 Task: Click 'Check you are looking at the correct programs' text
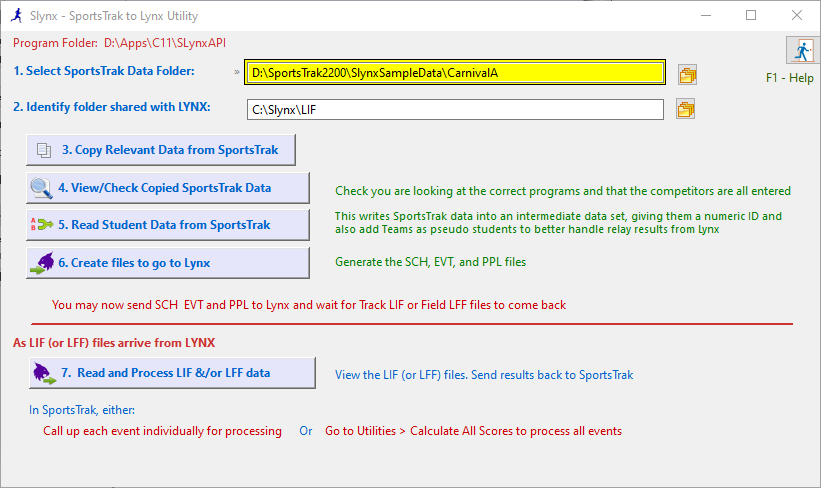point(563,191)
